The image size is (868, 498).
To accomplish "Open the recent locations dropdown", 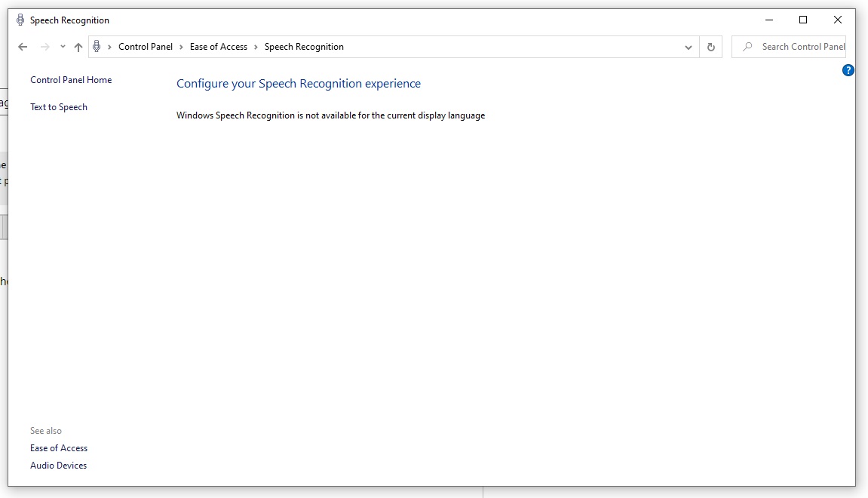I will point(63,47).
